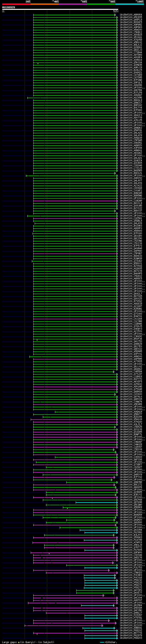This screenshot has width=146, height=644.
Task: Open hit UniRef100_A8HVK4
Action: [x=131, y=15]
